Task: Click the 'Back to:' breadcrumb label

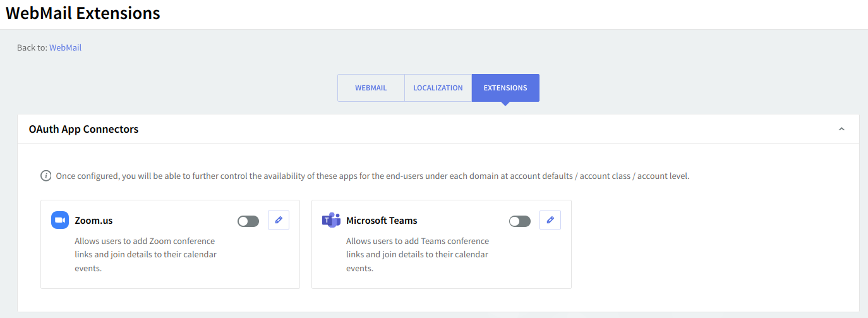Action: click(32, 47)
